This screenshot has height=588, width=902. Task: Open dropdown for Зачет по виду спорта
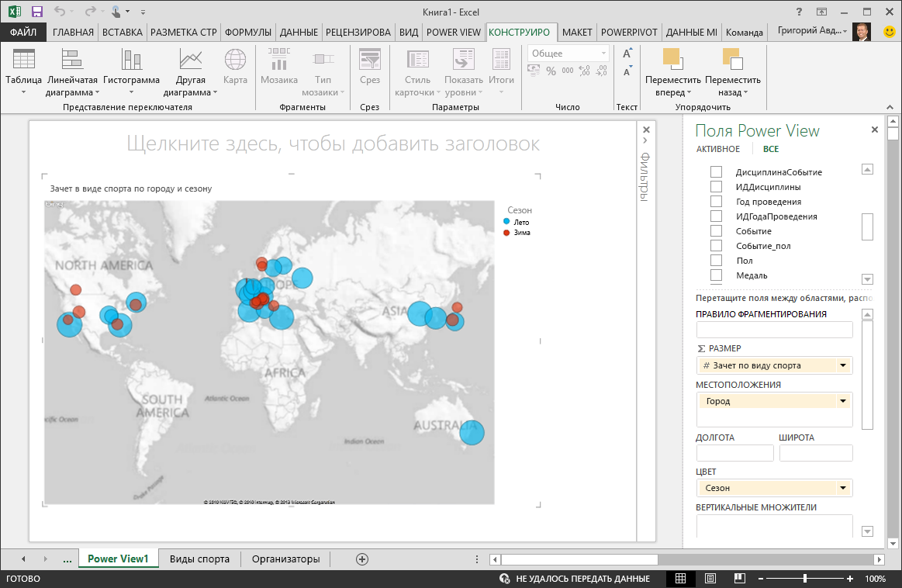(843, 365)
